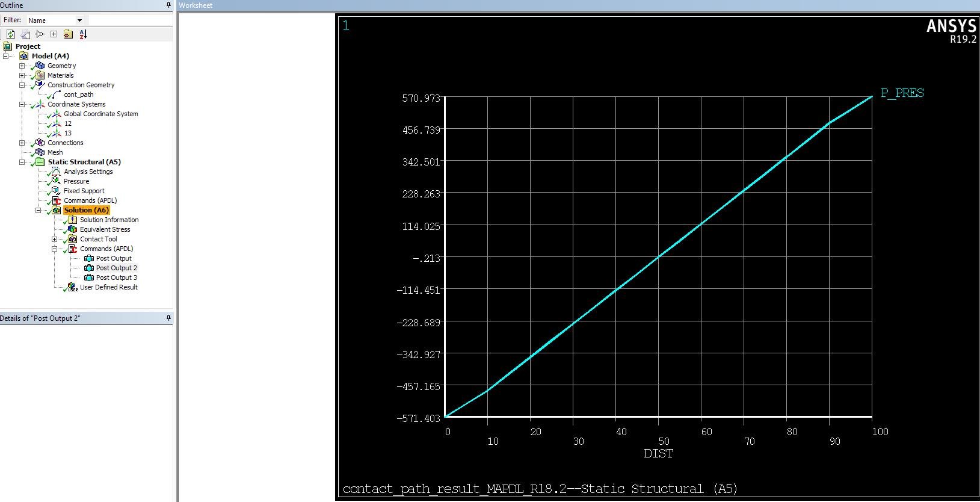Select the cont_path path icon
Viewport: 980px width, 502px height.
pyautogui.click(x=57, y=95)
